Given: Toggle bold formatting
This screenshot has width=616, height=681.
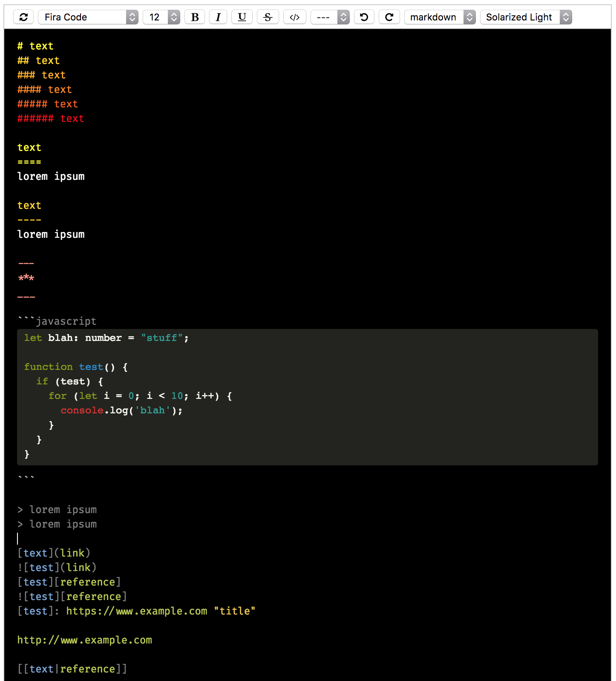Looking at the screenshot, I should pyautogui.click(x=195, y=17).
